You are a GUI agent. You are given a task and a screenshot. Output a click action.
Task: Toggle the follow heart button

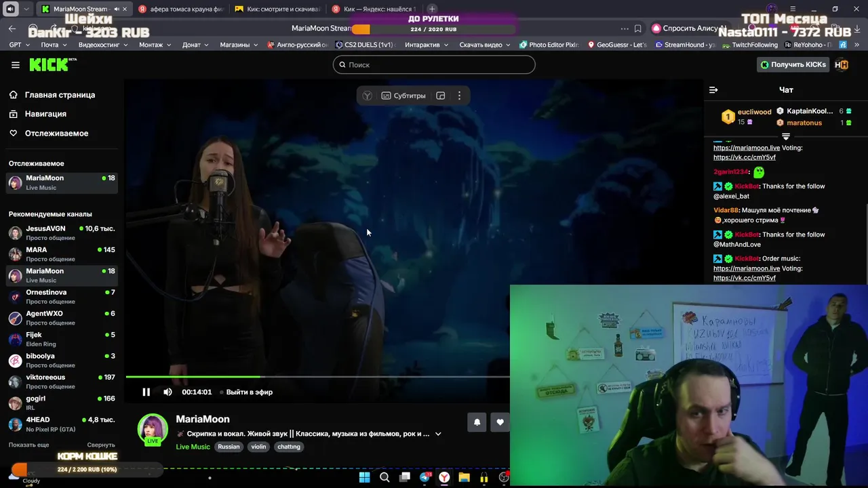[x=500, y=422]
